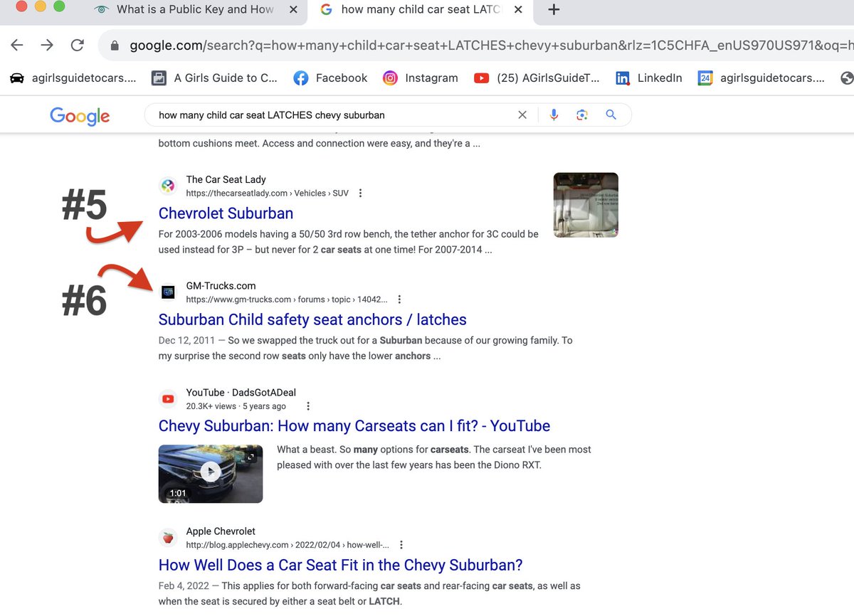Click the address bar URL
854x616 pixels.
tap(491, 46)
